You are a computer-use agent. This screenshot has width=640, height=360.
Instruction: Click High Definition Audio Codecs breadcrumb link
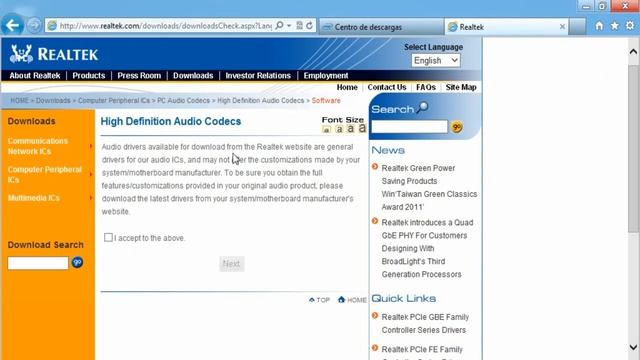click(260, 100)
